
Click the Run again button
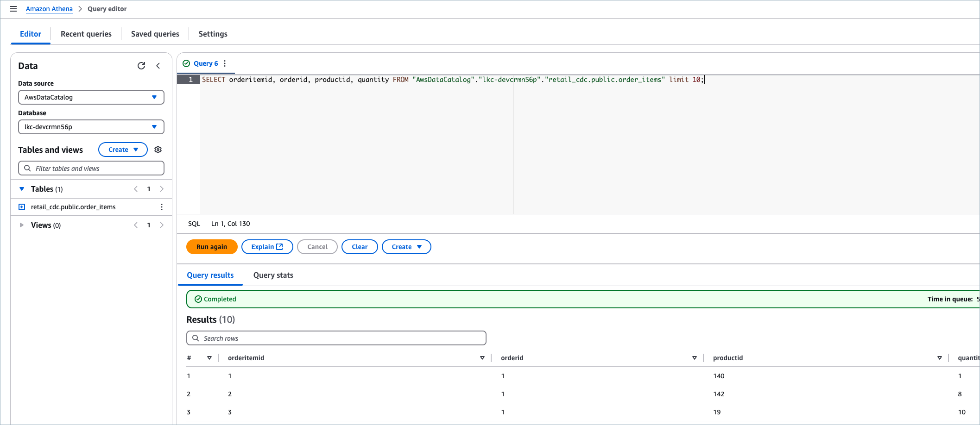pyautogui.click(x=212, y=247)
